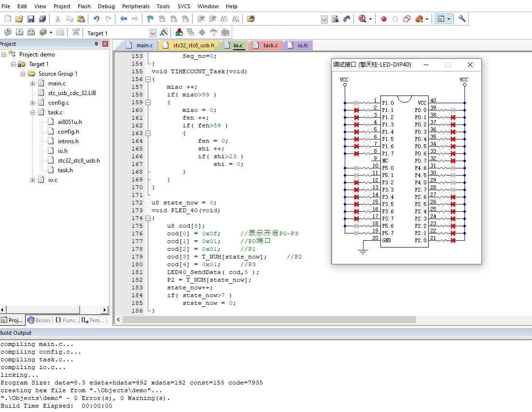Open the Books tab in project pane

click(39, 320)
